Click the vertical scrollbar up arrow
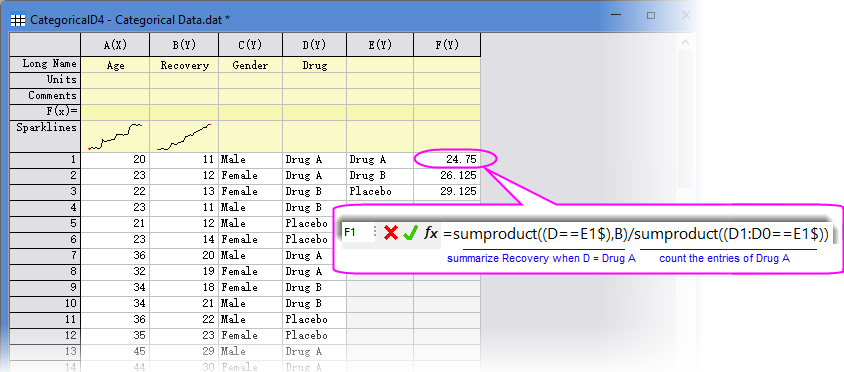Viewport: 844px width, 372px height. [x=686, y=43]
